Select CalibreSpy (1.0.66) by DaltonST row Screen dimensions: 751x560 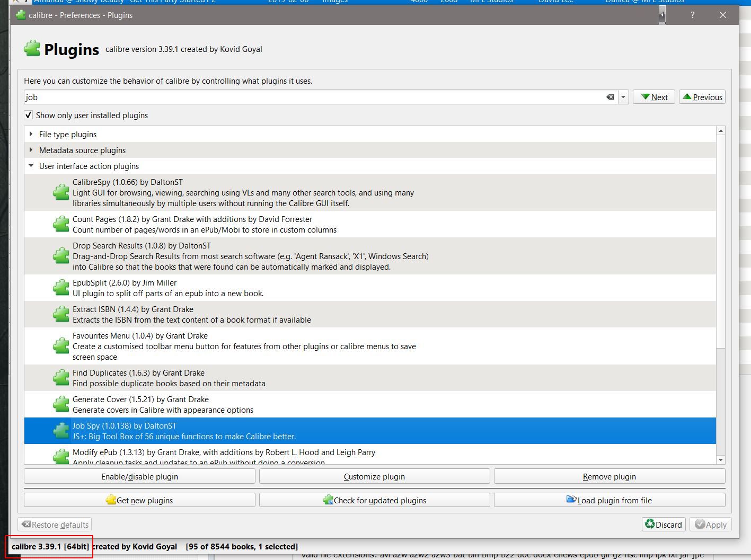[x=370, y=192]
